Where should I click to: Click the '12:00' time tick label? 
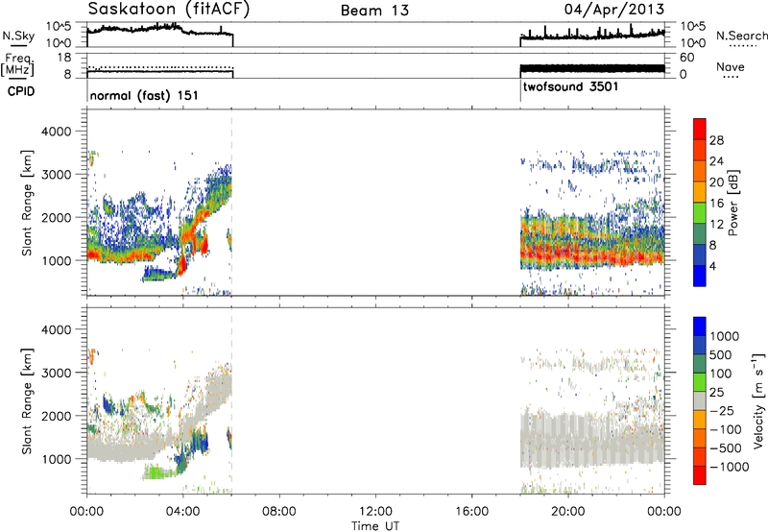click(375, 512)
